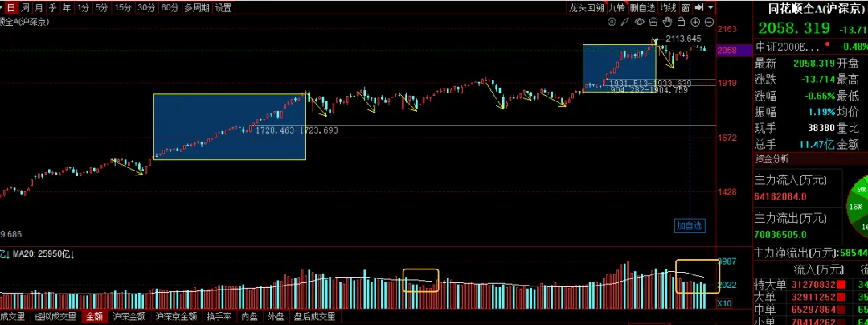The width and height of the screenshot is (868, 325).
Task: Toggle the 均线 moving average button
Action: (668, 8)
